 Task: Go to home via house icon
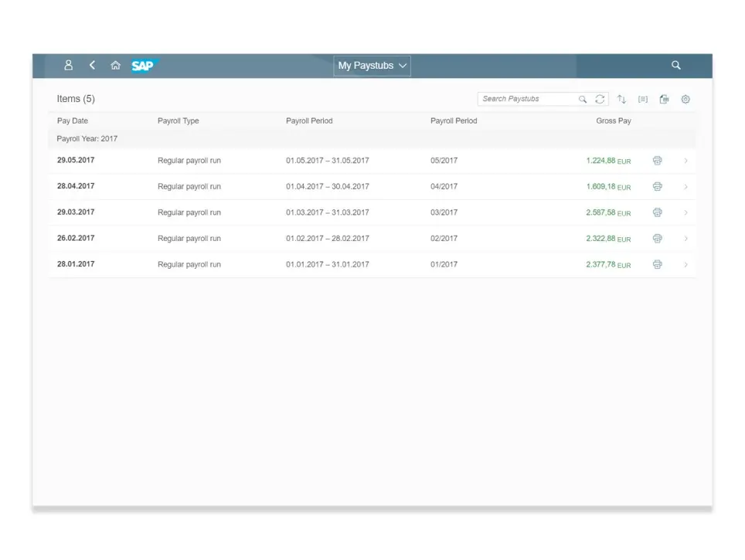pyautogui.click(x=115, y=65)
